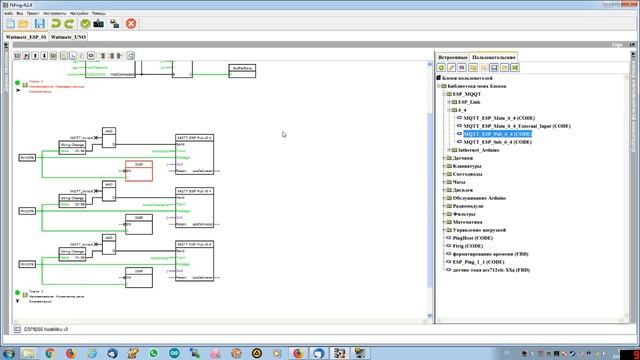Expand the Inthernet_Arduino folder
This screenshot has height=360, width=640.
pyautogui.click(x=449, y=150)
